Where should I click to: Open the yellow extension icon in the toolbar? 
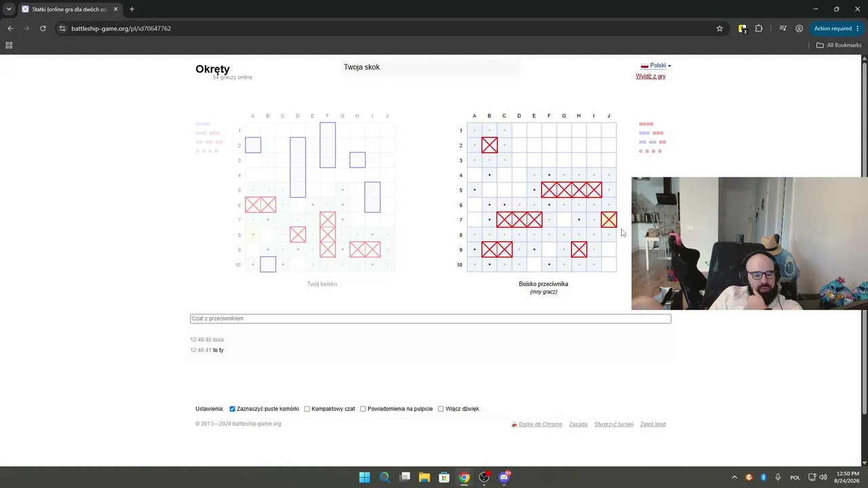click(743, 28)
